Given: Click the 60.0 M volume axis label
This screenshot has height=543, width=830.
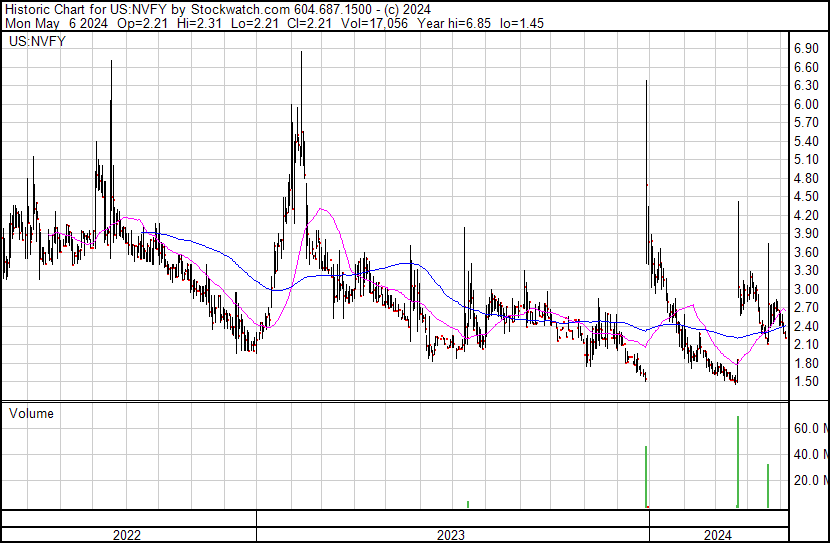Looking at the screenshot, I should (809, 428).
